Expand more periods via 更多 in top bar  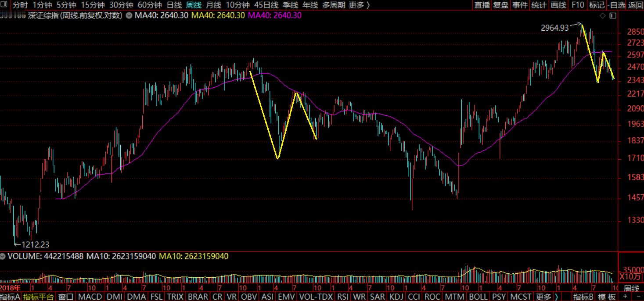click(359, 5)
